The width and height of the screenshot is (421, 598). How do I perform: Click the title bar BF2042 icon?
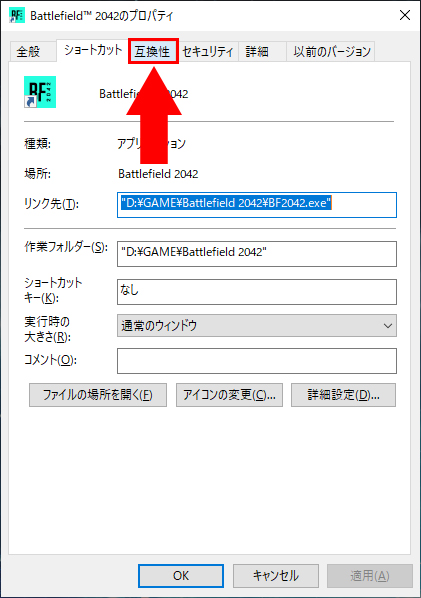pos(16,15)
